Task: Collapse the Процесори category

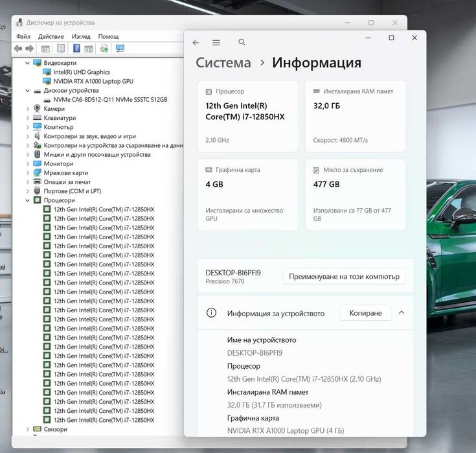Action: point(27,200)
